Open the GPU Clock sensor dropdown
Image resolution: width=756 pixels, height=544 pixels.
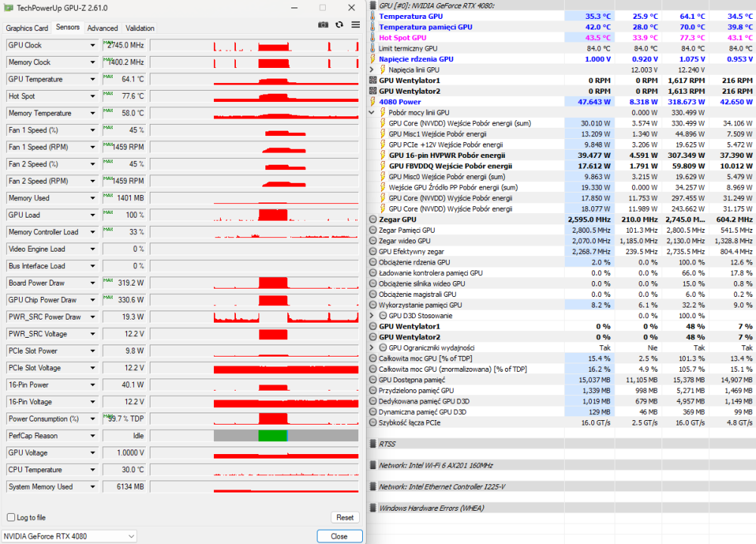[92, 45]
